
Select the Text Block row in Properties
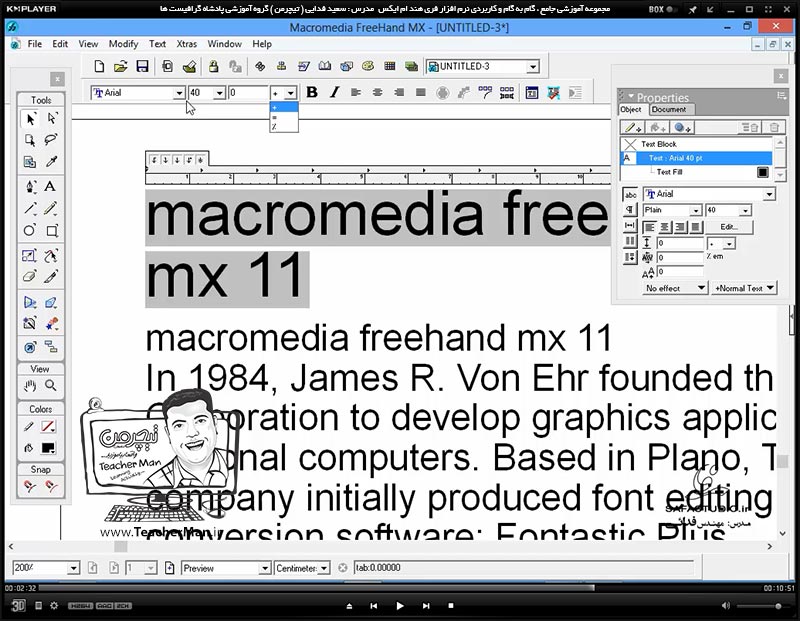(697, 144)
